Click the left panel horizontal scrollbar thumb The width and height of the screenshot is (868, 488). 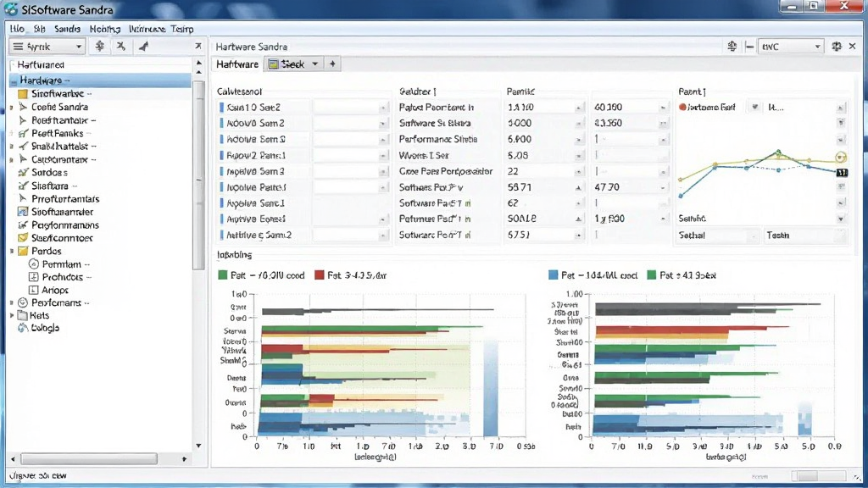88,458
